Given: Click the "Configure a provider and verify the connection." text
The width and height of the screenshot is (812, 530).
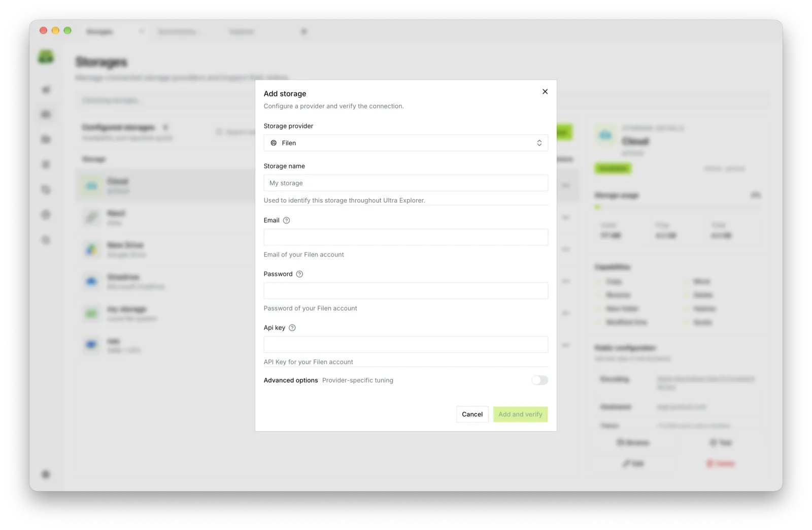Looking at the screenshot, I should [333, 106].
